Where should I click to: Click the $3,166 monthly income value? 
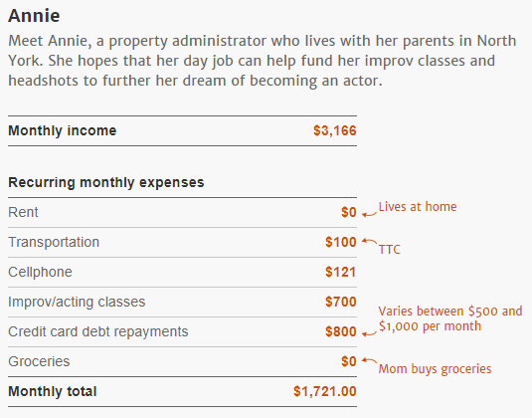point(335,130)
